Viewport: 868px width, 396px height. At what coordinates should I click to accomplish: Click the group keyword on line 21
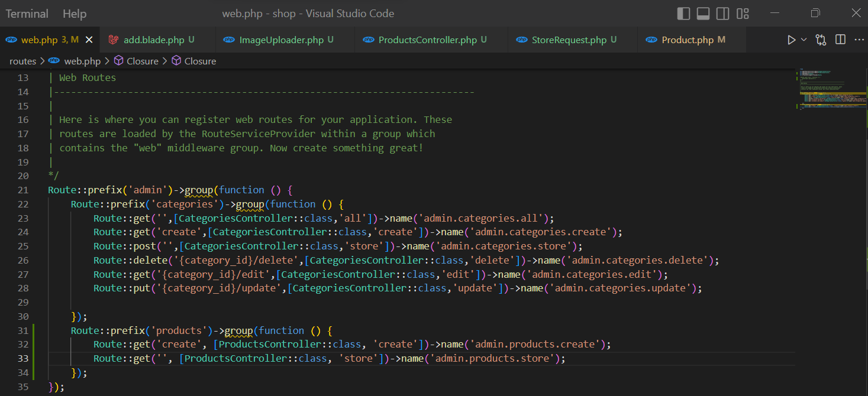click(x=199, y=190)
